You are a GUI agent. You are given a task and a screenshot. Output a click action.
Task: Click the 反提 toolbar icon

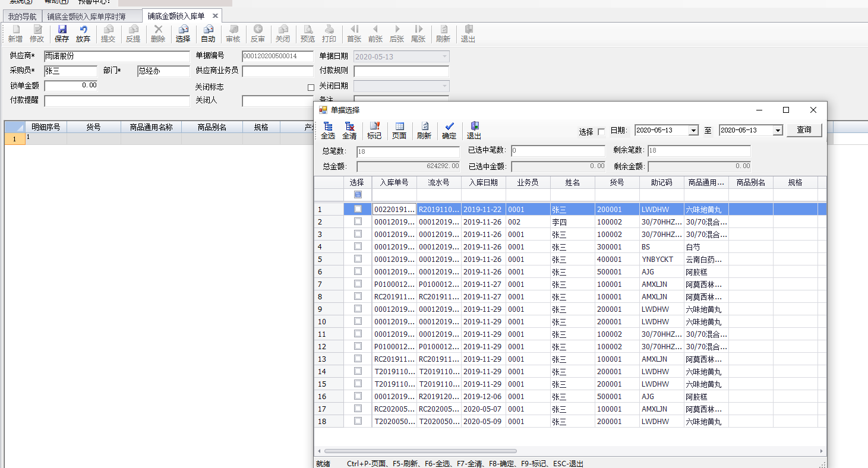133,33
